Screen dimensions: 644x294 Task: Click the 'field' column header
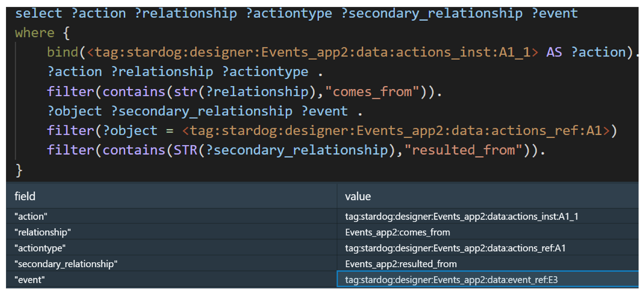pyautogui.click(x=25, y=196)
